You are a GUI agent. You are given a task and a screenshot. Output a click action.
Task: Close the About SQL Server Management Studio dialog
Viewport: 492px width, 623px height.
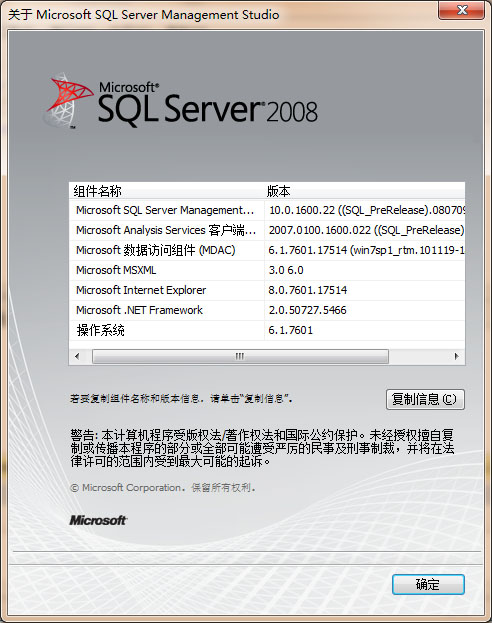(x=461, y=10)
